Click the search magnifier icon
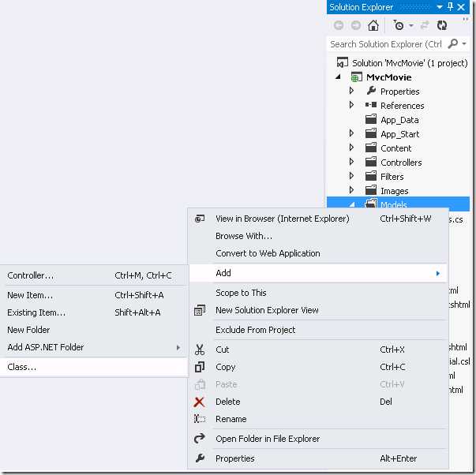476x475 pixels. pyautogui.click(x=452, y=43)
